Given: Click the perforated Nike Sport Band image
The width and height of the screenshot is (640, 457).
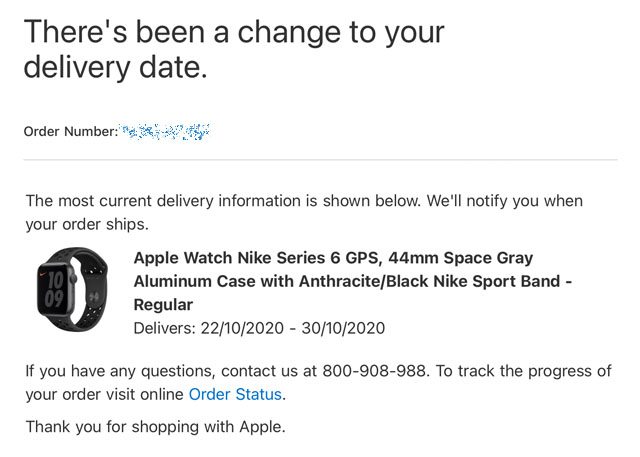Looking at the screenshot, I should [94, 289].
